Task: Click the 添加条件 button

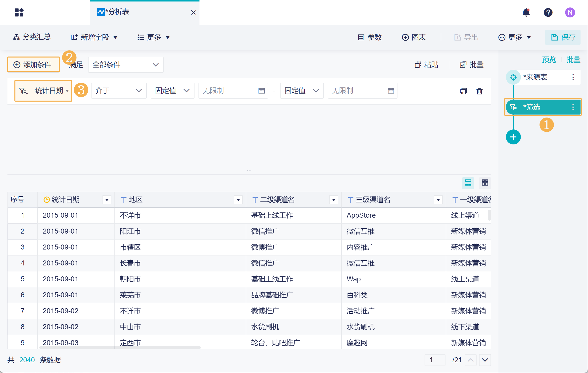Action: (33, 65)
